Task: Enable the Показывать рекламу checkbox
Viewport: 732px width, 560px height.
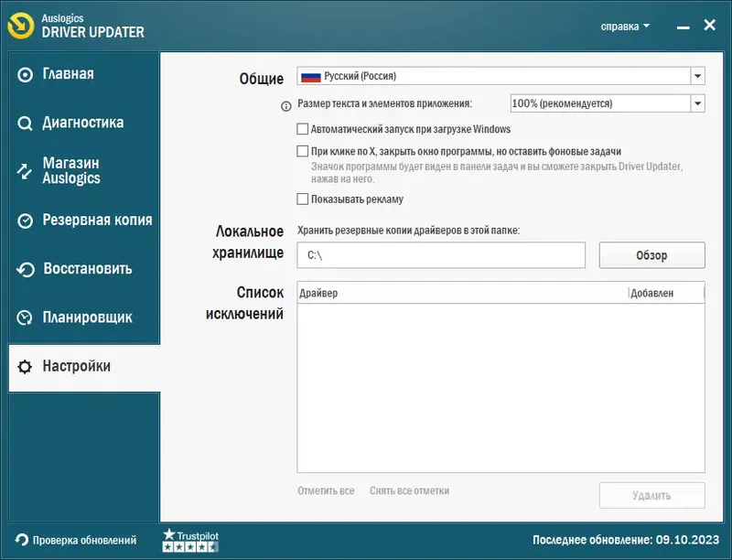Action: pyautogui.click(x=302, y=199)
